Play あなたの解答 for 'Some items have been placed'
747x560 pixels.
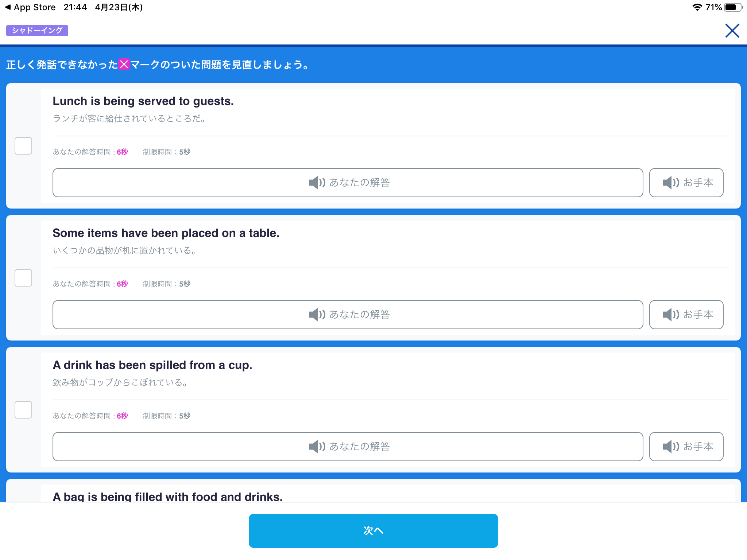pos(348,315)
